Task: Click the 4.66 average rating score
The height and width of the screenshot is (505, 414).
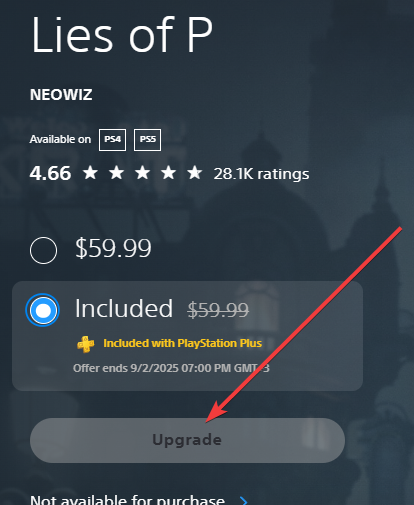Action: click(50, 174)
